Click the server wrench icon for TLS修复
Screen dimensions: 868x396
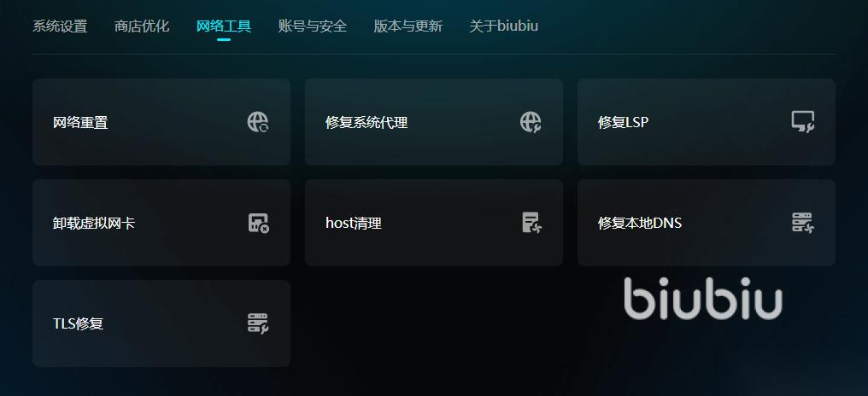[x=258, y=323]
